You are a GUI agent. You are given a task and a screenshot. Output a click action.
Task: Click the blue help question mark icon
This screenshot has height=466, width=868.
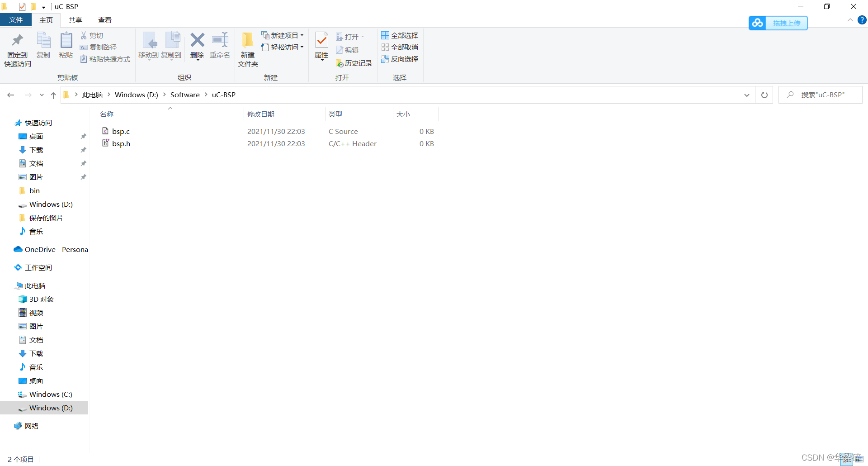pos(862,20)
